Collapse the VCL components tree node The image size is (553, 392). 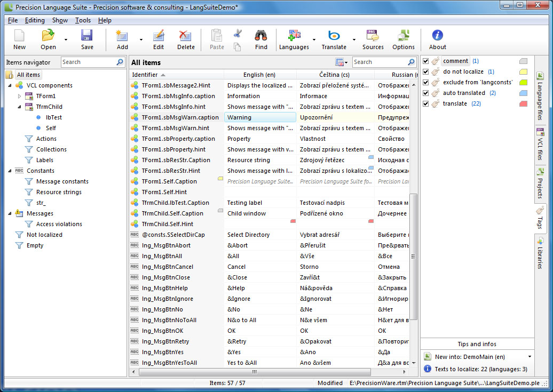10,85
